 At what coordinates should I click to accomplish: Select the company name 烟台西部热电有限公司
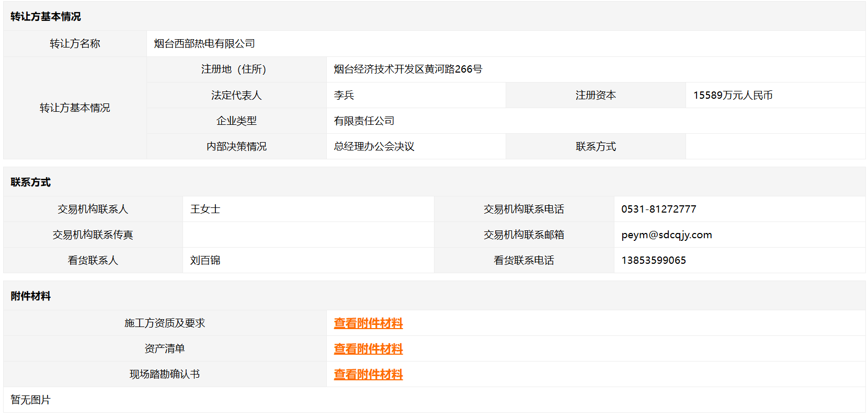tap(204, 44)
